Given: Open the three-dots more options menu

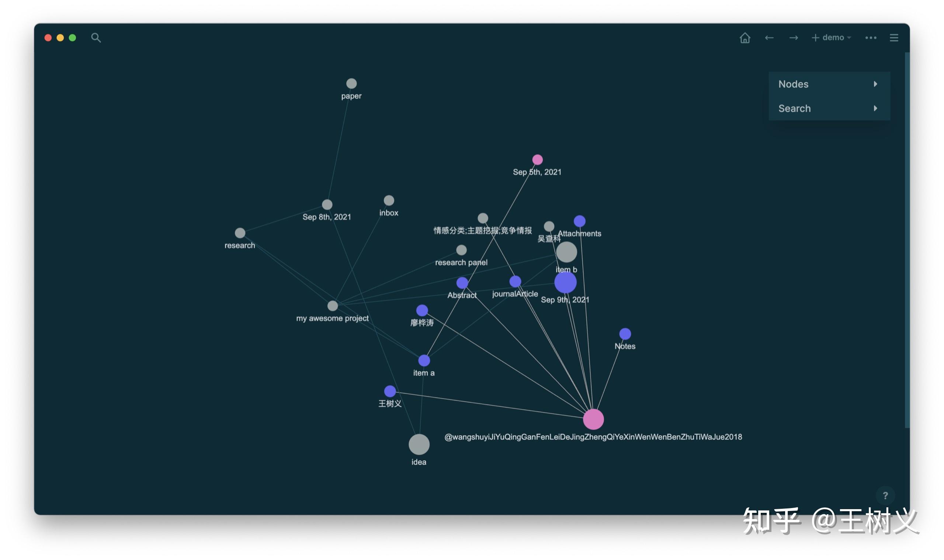Looking at the screenshot, I should tap(870, 38).
